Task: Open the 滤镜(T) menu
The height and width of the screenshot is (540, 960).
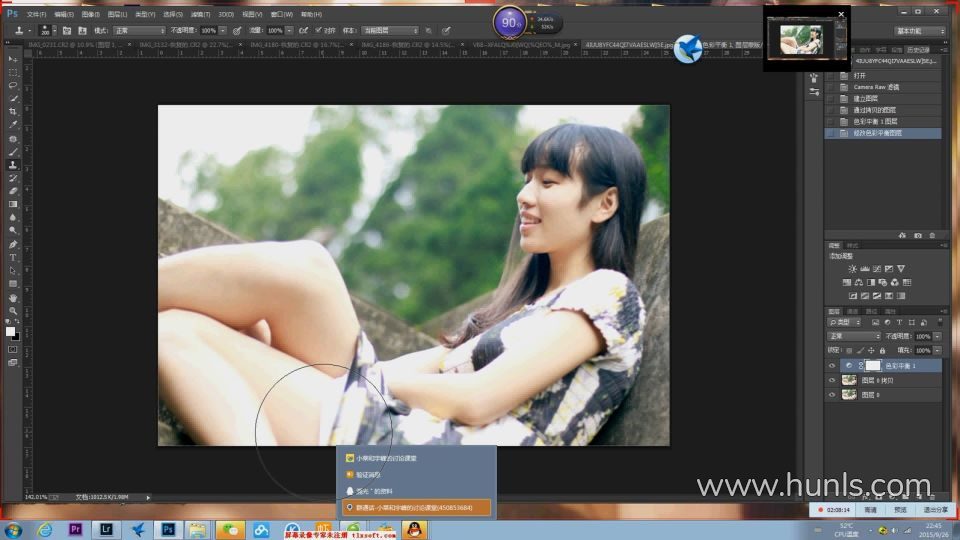Action: tap(200, 14)
